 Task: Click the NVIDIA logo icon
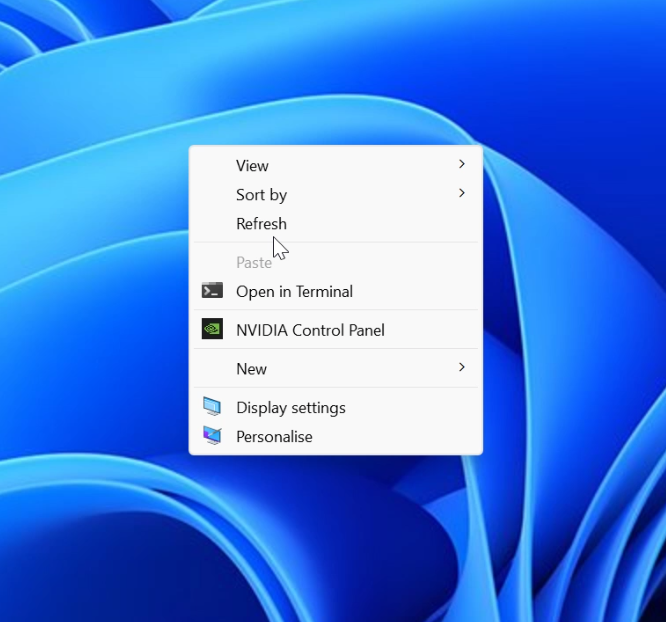[212, 329]
